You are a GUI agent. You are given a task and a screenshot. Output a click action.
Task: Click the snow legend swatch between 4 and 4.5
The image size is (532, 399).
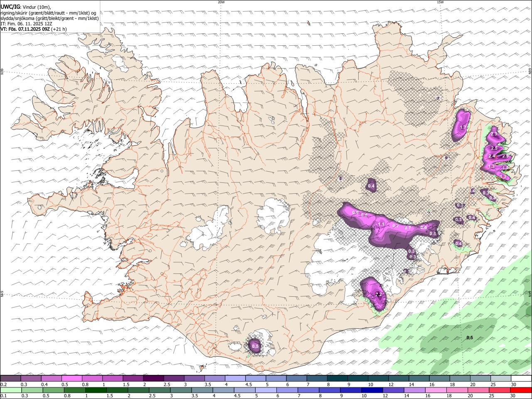(x=235, y=378)
